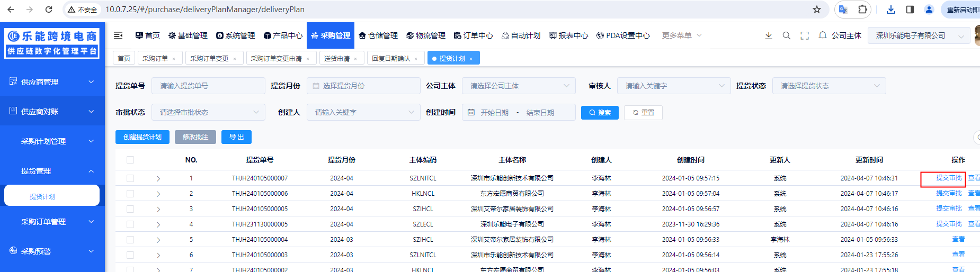Expand row THJH240105000007 details arrow
Screen dimensions: 980x272
[x=158, y=179]
